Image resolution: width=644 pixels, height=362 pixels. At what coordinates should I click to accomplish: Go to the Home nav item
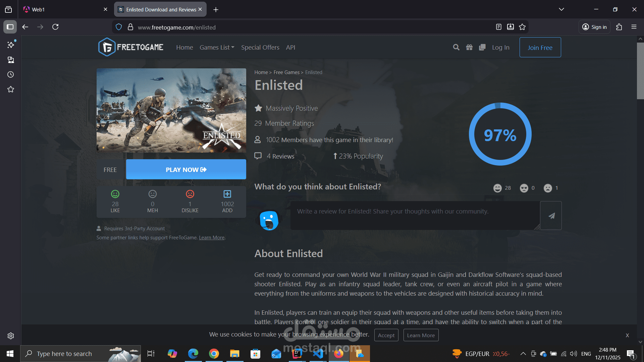[184, 48]
